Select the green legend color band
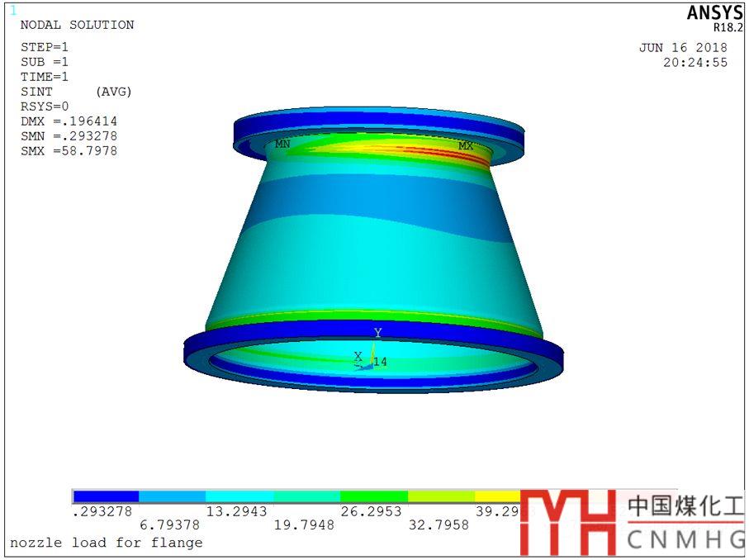 (373, 496)
